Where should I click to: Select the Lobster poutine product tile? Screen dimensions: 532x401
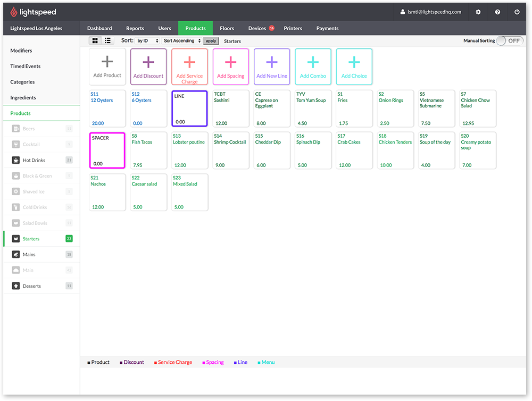(189, 151)
